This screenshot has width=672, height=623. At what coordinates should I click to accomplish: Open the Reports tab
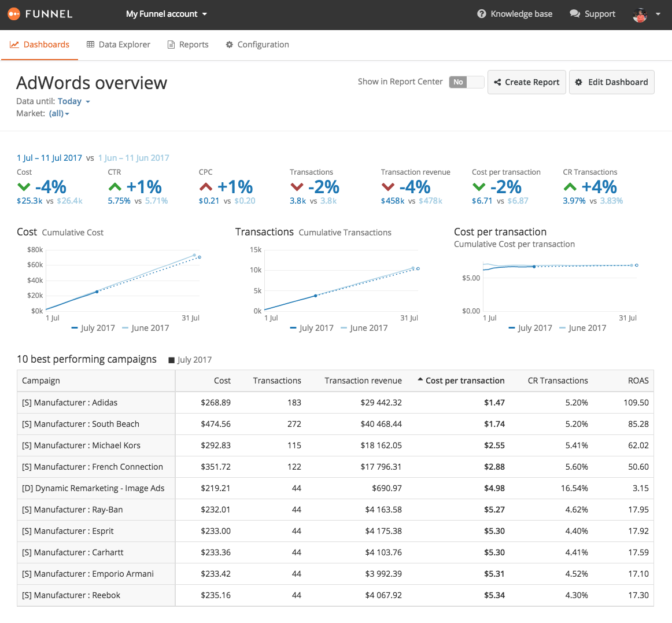(188, 45)
